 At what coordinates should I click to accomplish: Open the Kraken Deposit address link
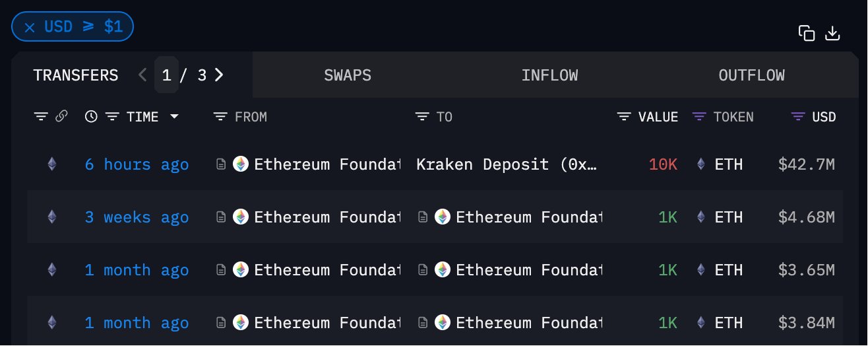507,164
